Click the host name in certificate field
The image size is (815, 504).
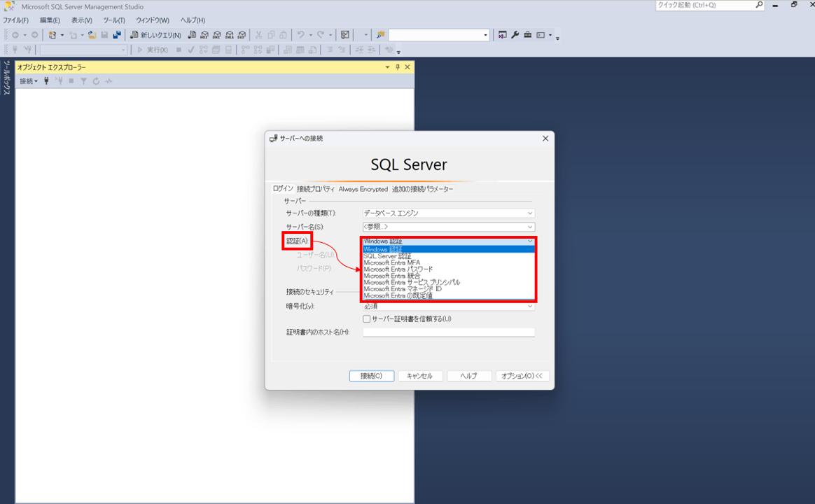pos(449,332)
